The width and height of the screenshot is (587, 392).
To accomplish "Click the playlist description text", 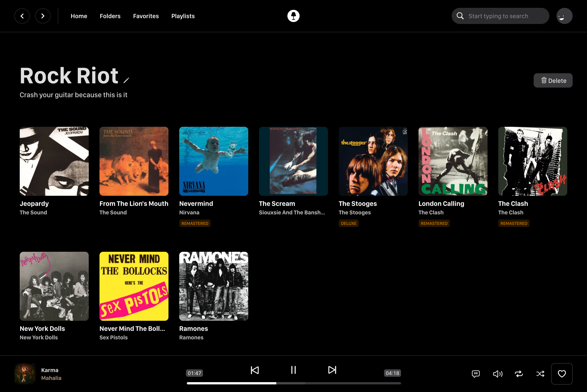I will click(73, 95).
